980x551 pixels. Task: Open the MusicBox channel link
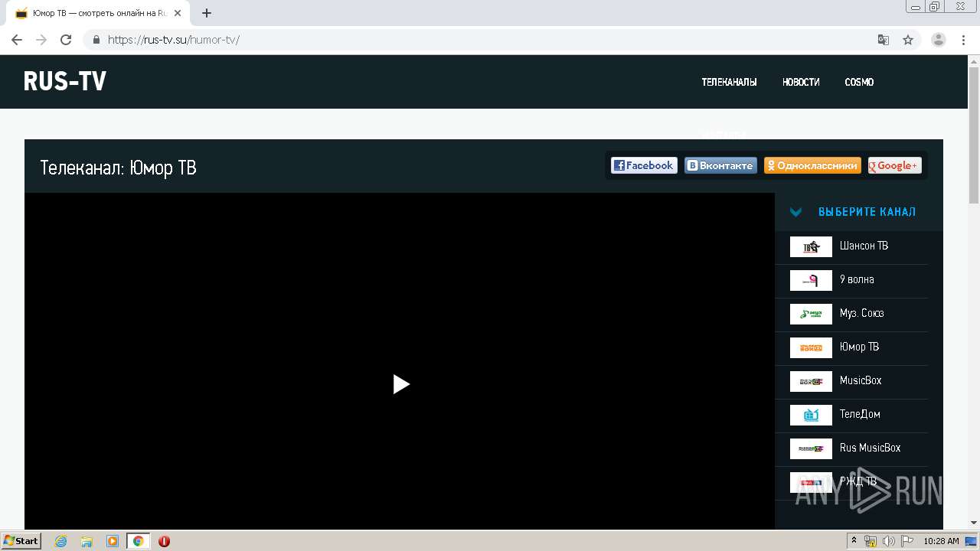pos(861,380)
